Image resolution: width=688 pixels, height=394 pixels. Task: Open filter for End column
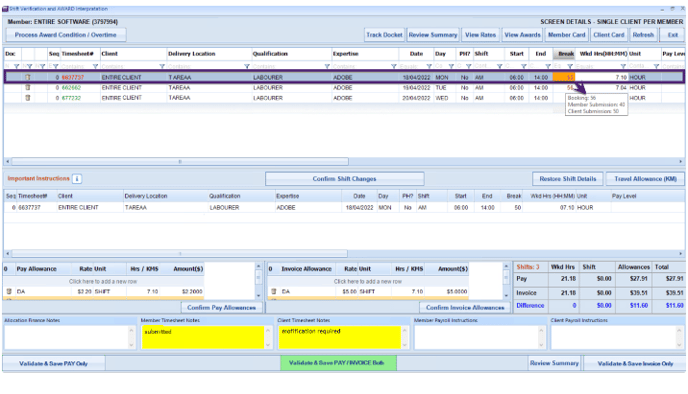pos(548,66)
